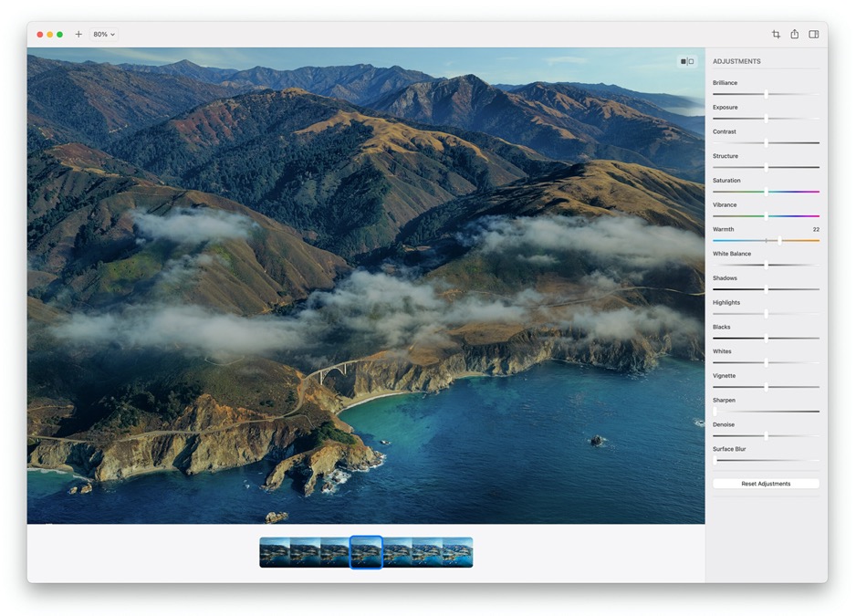Screen dimensions: 856x616
Task: Click the Vignette slider knob
Action: tap(766, 387)
